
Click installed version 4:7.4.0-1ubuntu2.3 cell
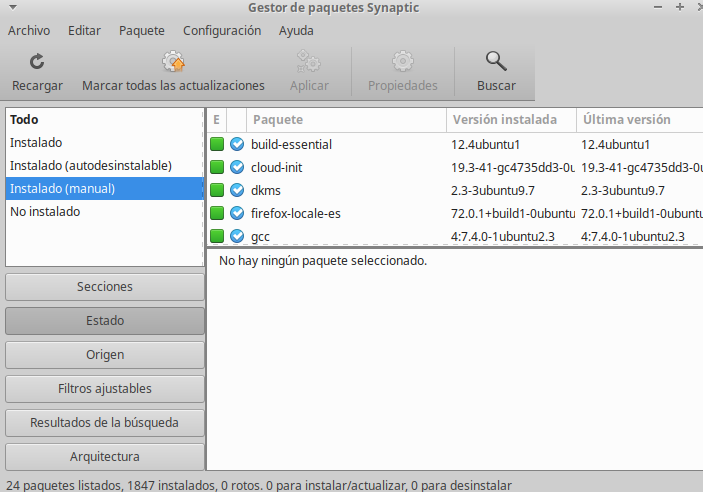[x=503, y=236]
